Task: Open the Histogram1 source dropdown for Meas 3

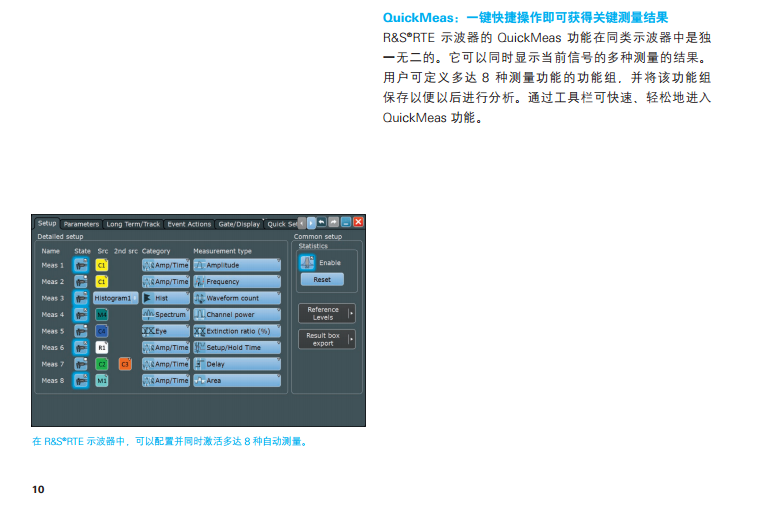Action: (x=115, y=298)
